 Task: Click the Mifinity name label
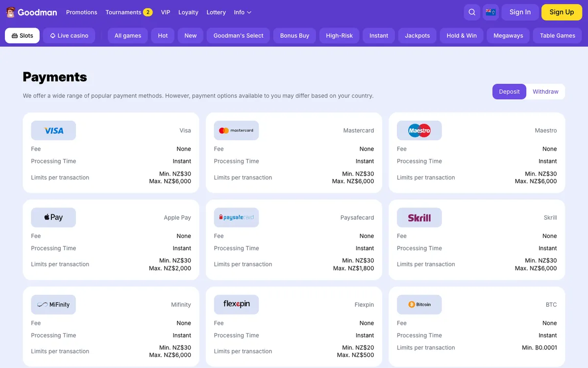click(181, 305)
